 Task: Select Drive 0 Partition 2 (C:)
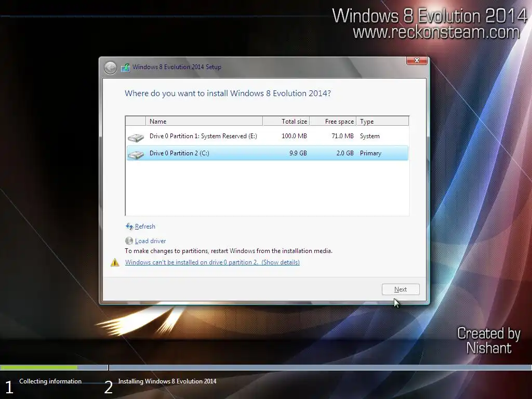tap(268, 153)
